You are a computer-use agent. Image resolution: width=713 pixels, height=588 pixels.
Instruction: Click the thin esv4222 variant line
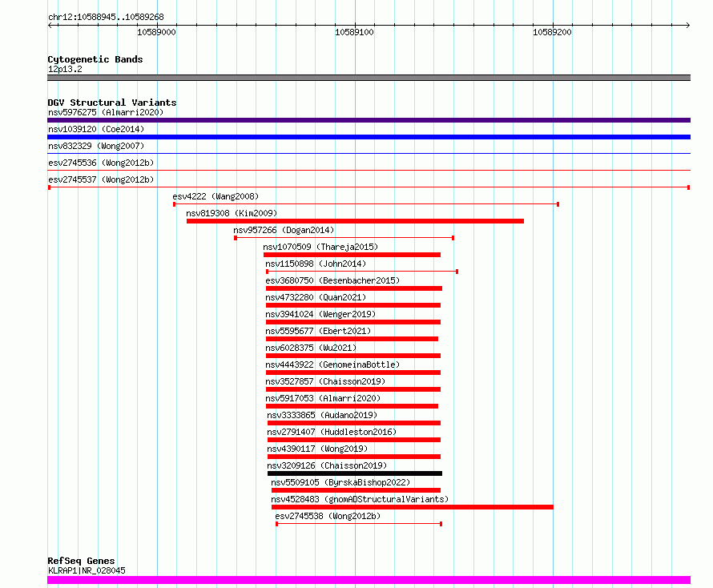(x=366, y=204)
